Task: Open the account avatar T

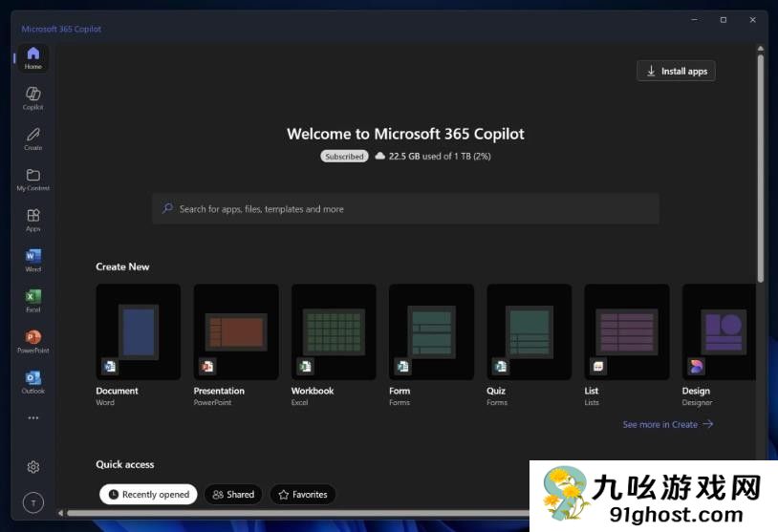Action: (33, 502)
